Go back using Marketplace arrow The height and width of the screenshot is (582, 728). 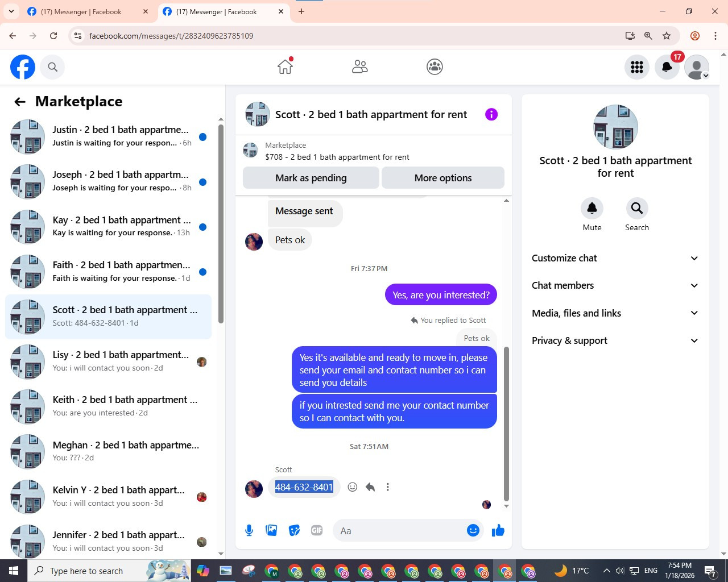(20, 102)
